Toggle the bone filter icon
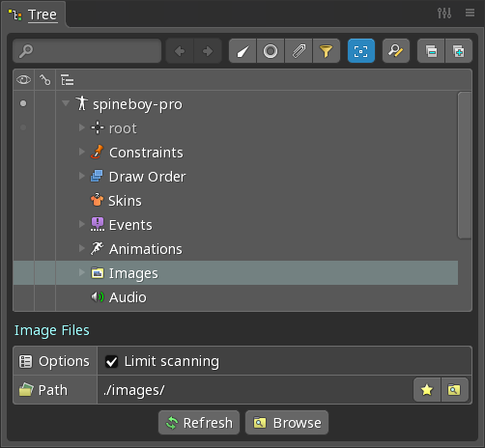 242,51
